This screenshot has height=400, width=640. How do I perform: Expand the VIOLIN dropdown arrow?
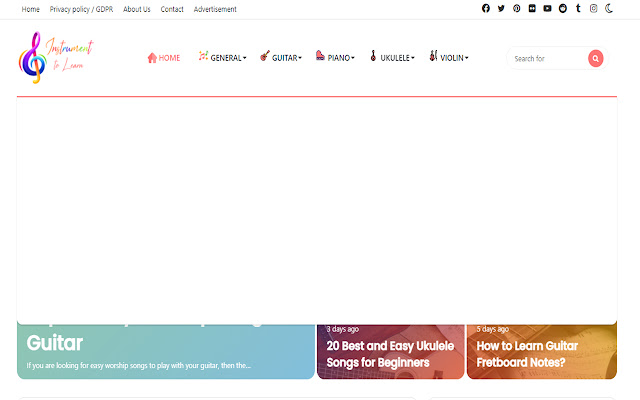(x=467, y=58)
